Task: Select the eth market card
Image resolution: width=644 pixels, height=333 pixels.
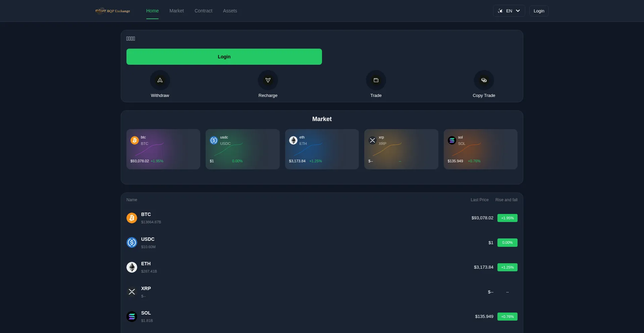Action: [x=322, y=149]
